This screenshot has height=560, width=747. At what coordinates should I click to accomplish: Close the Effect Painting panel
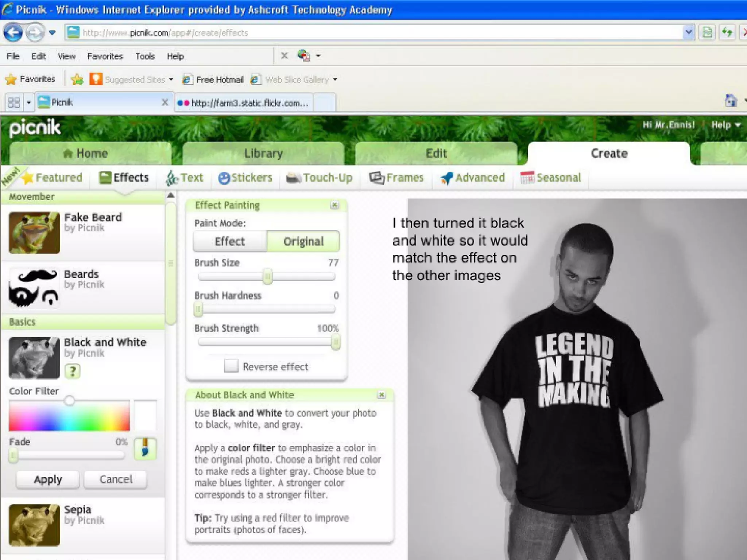tap(334, 205)
